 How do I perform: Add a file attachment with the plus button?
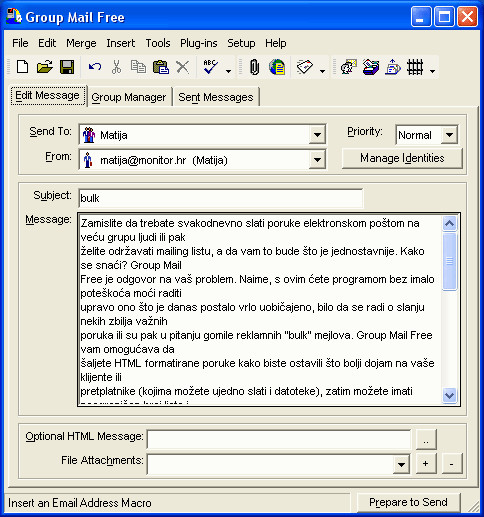click(426, 464)
